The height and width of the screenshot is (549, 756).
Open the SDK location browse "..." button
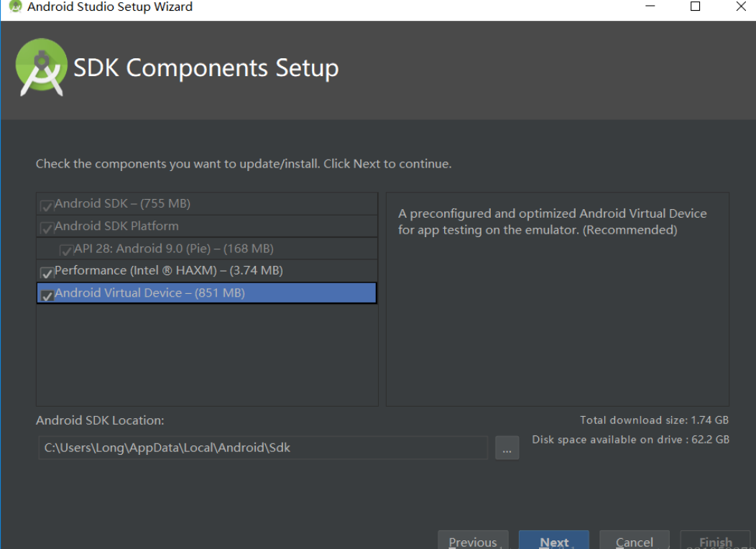507,448
